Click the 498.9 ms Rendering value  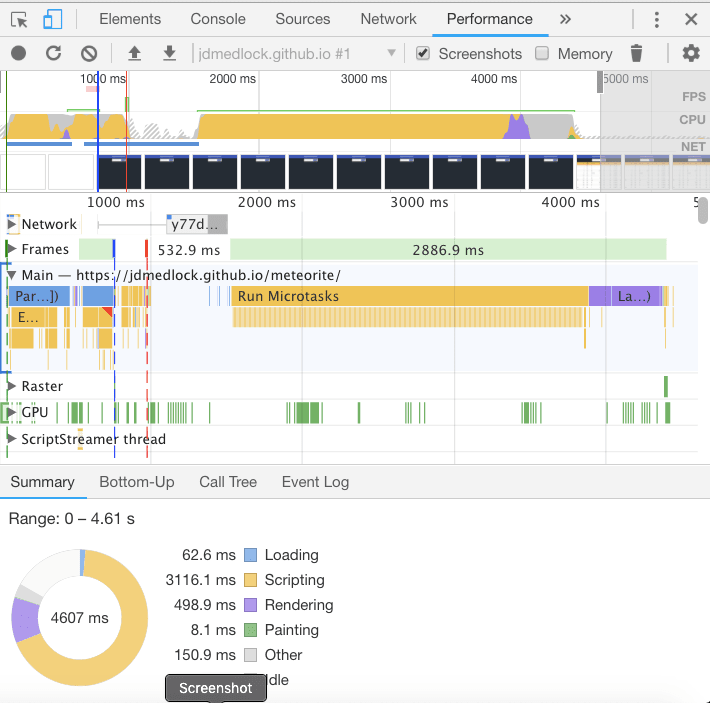coord(205,605)
